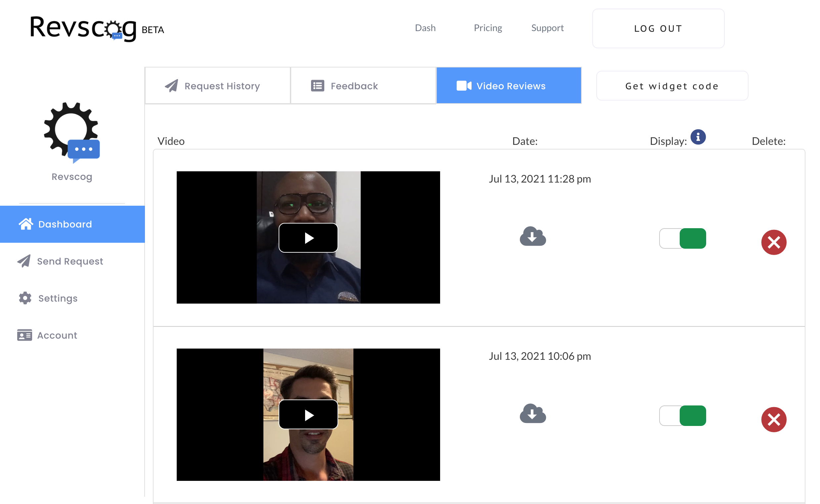
Task: Play the second video review
Action: coord(308,415)
